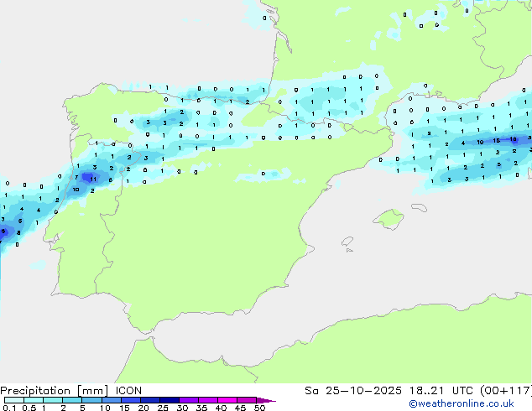The height and width of the screenshot is (411, 532).
Task: Click the '7' precipitation value near Portugal coast
Action: 76,177
